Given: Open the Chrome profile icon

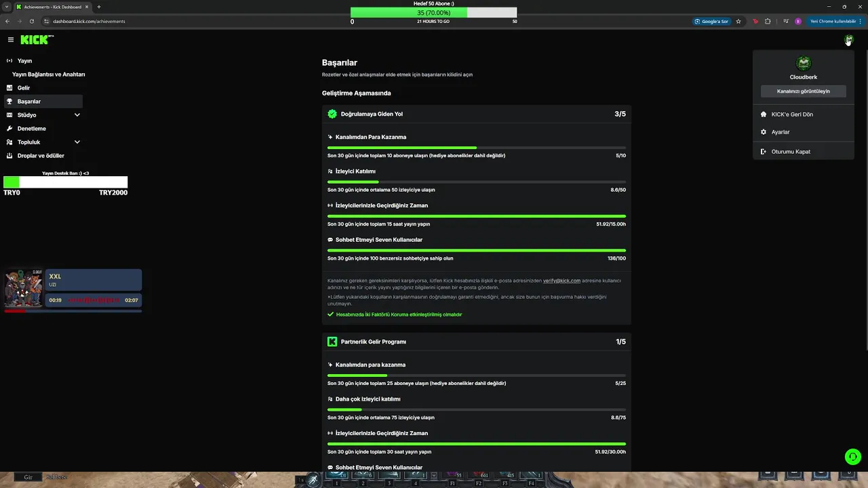Looking at the screenshot, I should click(x=798, y=21).
